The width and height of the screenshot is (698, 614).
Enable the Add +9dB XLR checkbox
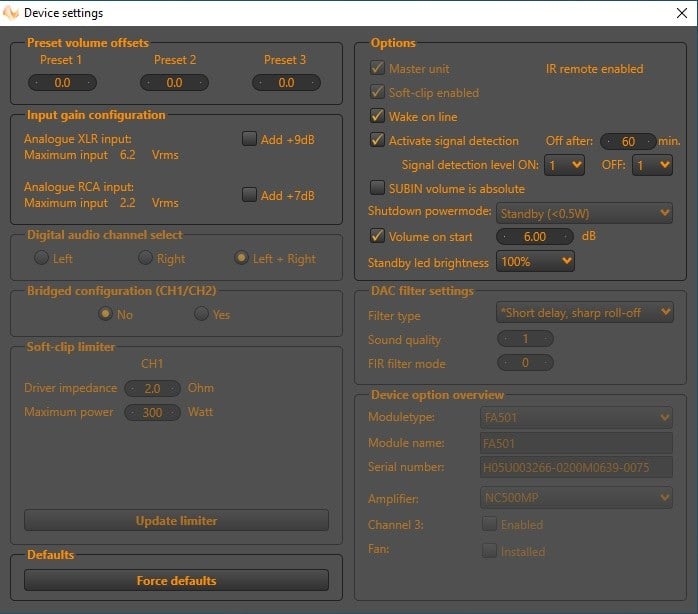click(x=249, y=139)
